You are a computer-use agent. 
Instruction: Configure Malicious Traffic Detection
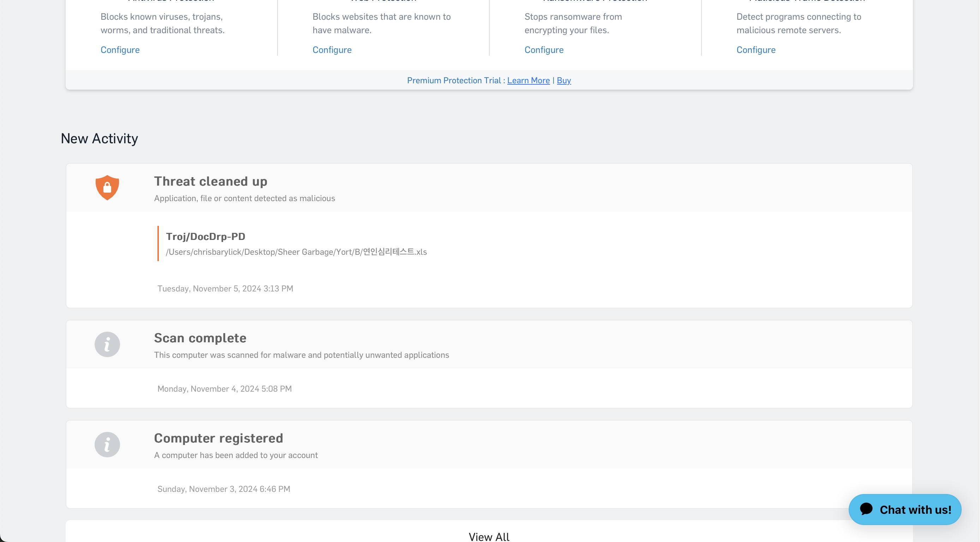click(x=756, y=50)
